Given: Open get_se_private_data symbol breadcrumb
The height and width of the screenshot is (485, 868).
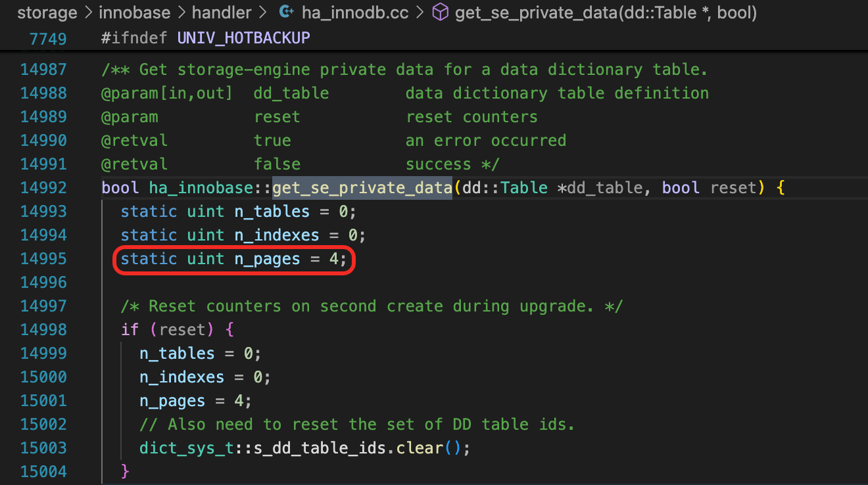Looking at the screenshot, I should click(x=605, y=12).
